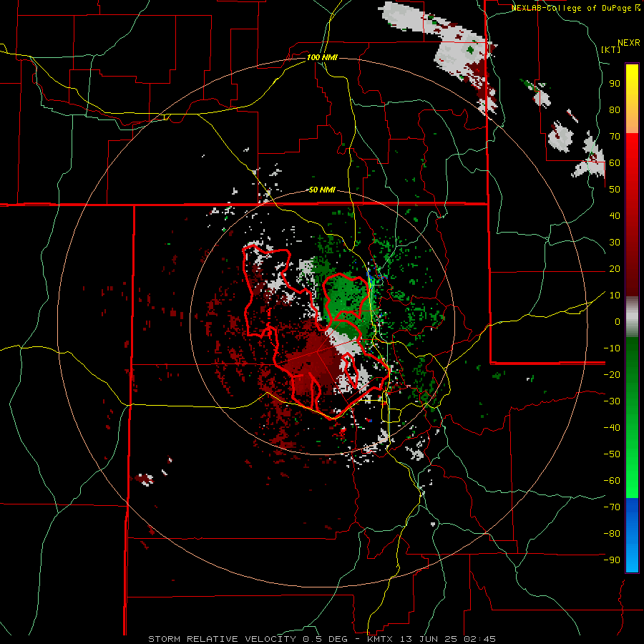Select the red segment of the velocity color bar
Image resolution: width=644 pixels, height=644 pixels.
pos(632,215)
